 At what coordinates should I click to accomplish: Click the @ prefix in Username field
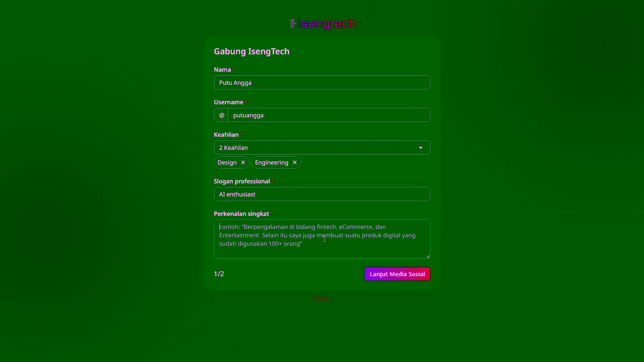(x=221, y=115)
